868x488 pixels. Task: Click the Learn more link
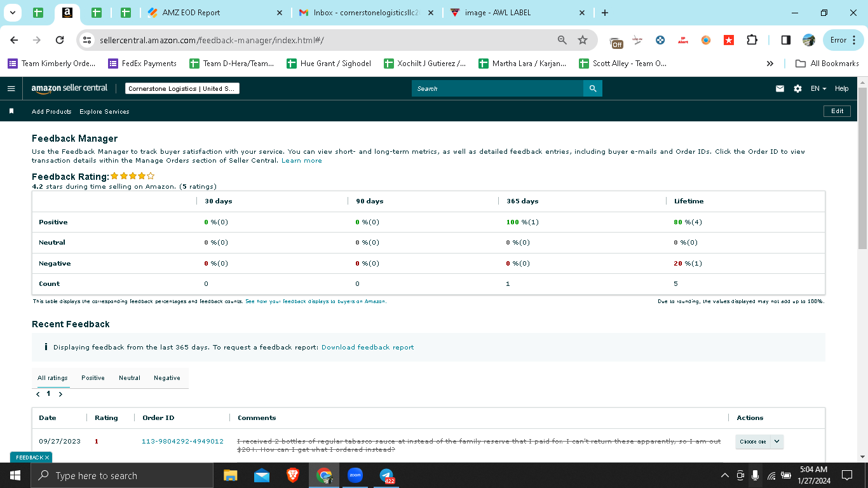coord(302,161)
